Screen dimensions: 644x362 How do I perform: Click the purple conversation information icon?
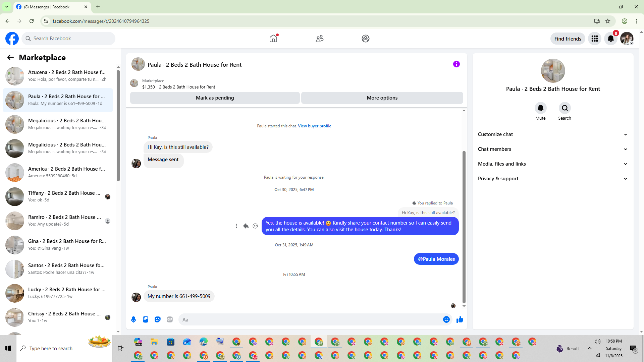click(457, 64)
